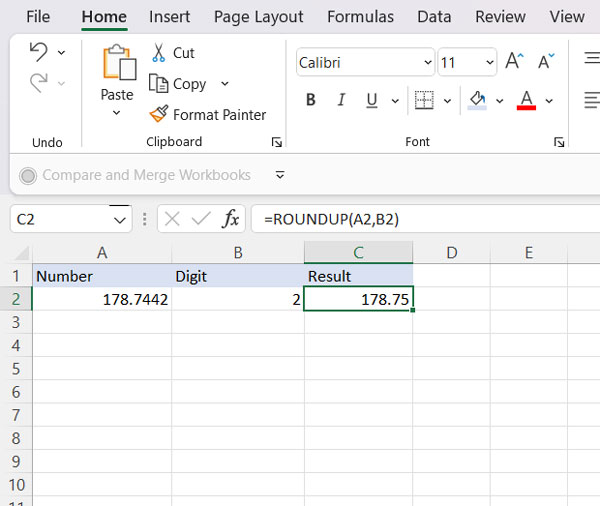Click the Copy pages icon
Screen dimensions: 600x506
[x=158, y=83]
